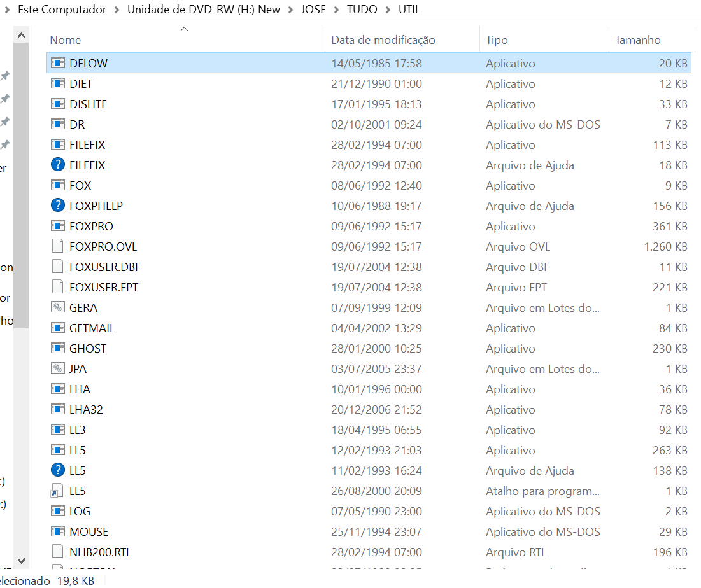This screenshot has width=701, height=588.
Task: Click the LL5 application icon sized 263 KB
Action: [x=58, y=450]
